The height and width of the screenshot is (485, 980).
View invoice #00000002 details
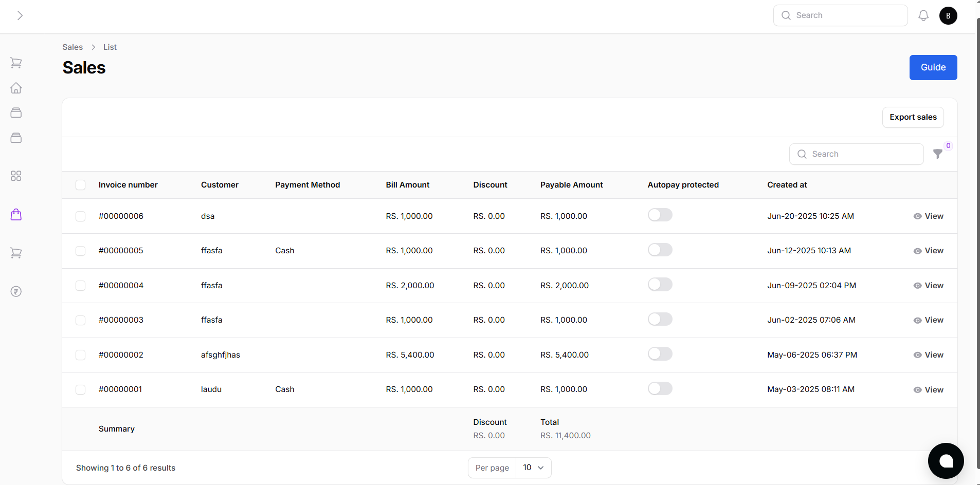click(929, 355)
